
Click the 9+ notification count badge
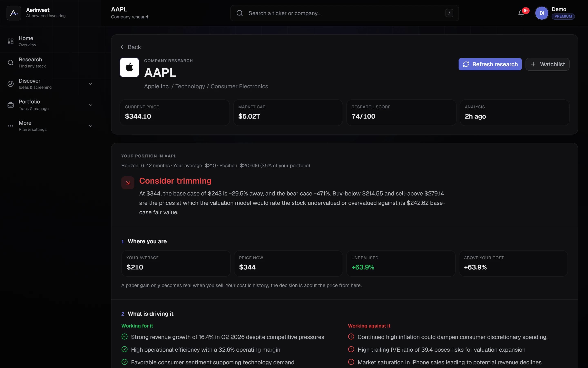[x=526, y=10]
